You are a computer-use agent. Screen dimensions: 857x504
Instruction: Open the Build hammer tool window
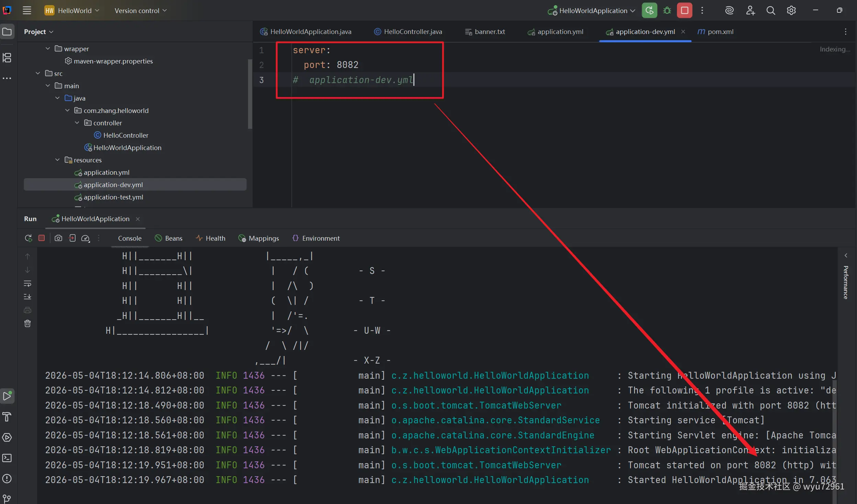coord(7,417)
